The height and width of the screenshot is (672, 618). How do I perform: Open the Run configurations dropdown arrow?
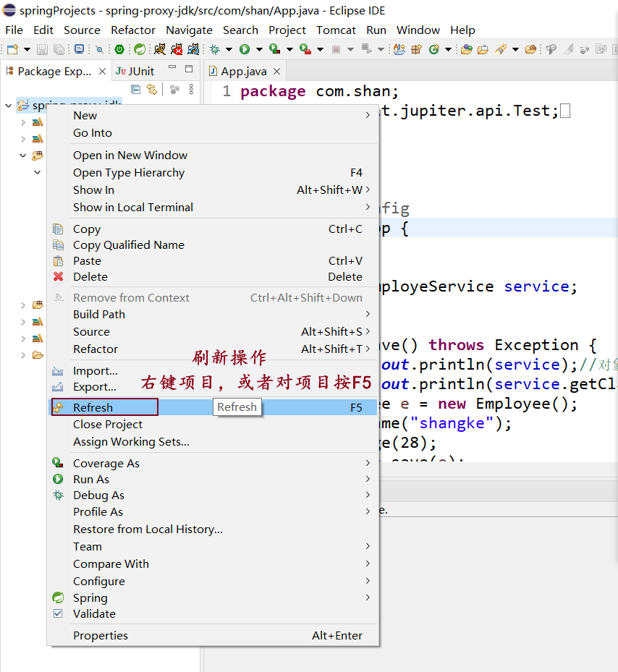259,50
